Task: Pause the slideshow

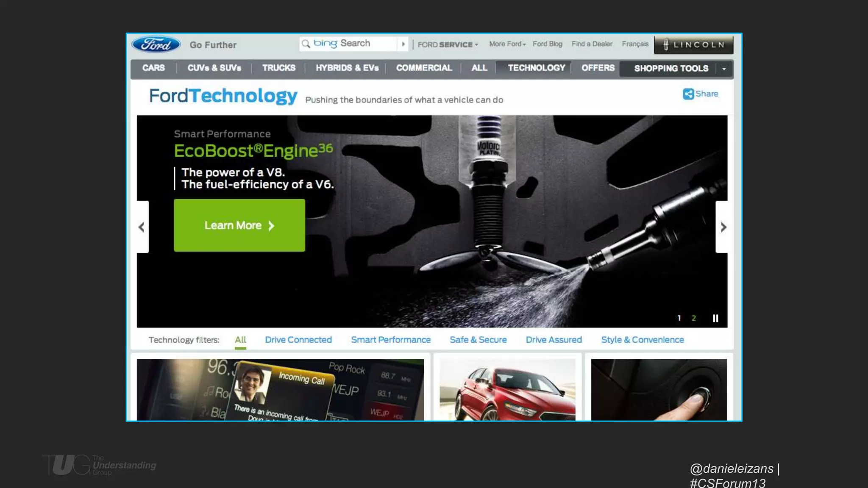Action: pos(715,318)
